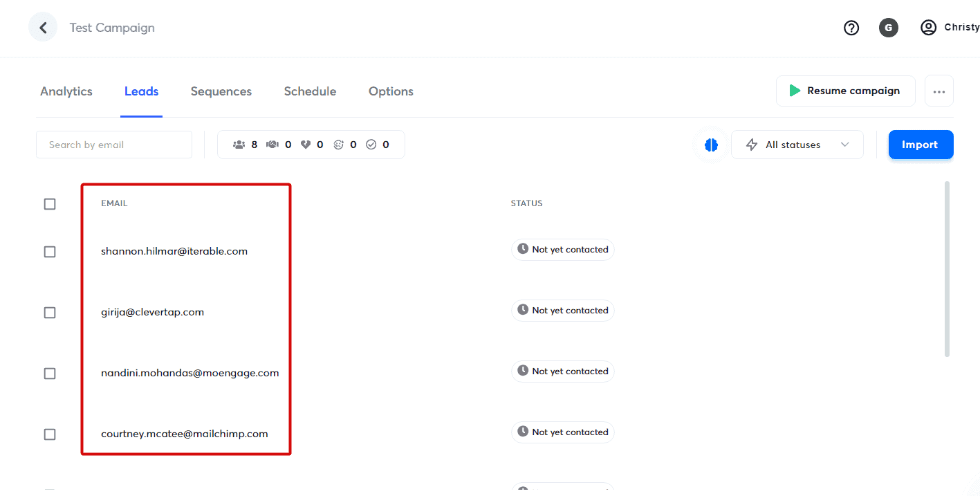The height and width of the screenshot is (496, 980).
Task: Click the checkmark completed stat icon
Action: (371, 145)
